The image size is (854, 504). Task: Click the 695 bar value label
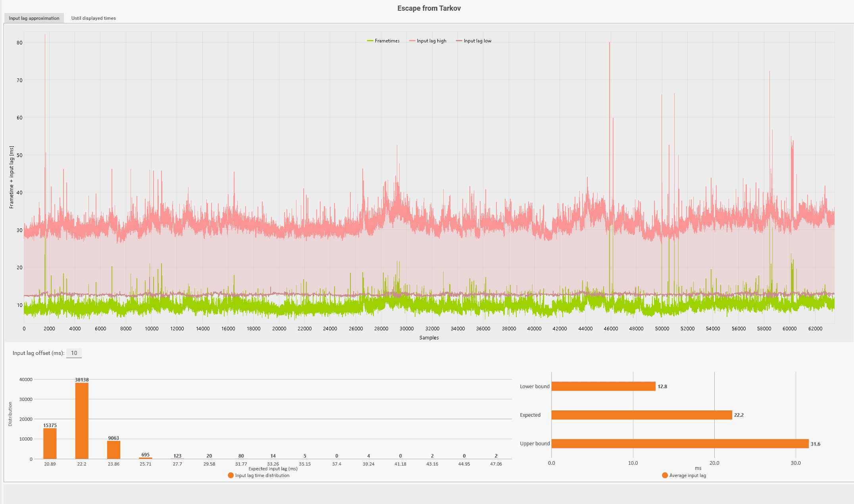point(146,455)
